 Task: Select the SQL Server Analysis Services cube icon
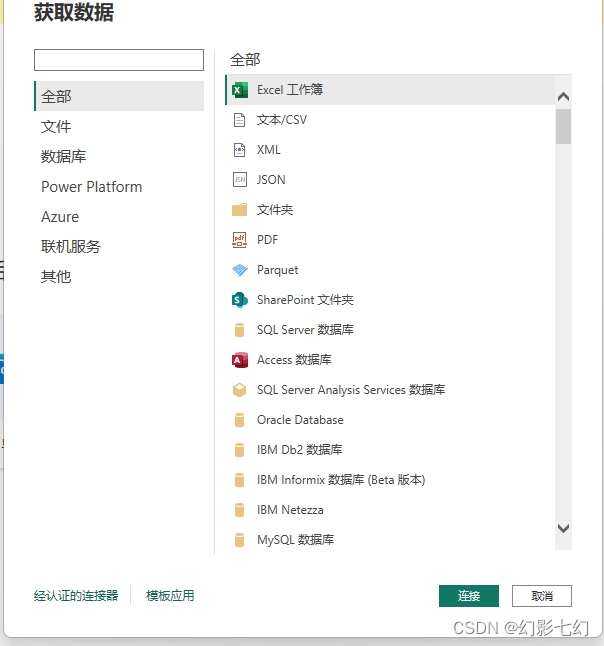(x=239, y=390)
